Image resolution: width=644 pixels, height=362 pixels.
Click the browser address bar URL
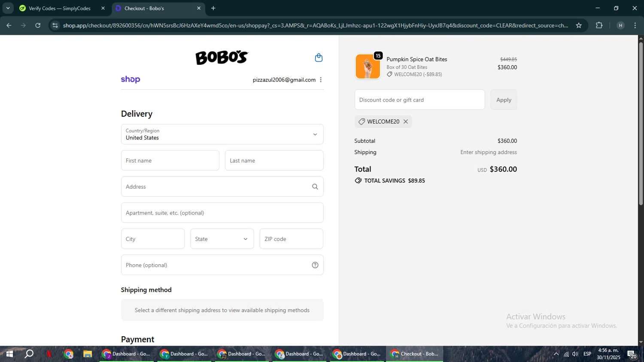[x=316, y=25]
